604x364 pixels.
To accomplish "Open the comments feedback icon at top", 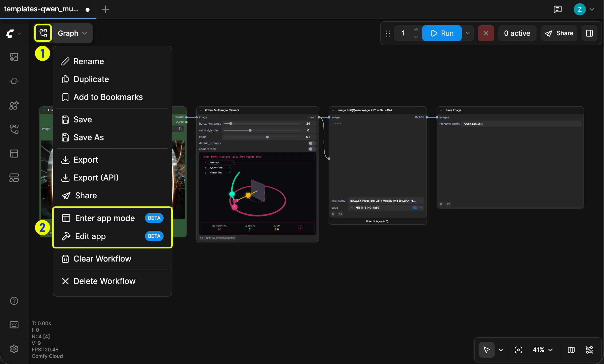I will click(x=557, y=10).
